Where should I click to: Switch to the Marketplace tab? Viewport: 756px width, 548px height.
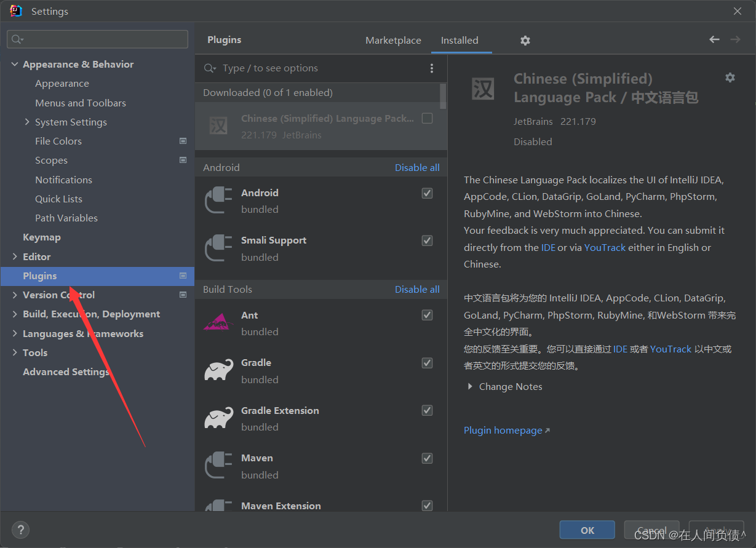(393, 40)
